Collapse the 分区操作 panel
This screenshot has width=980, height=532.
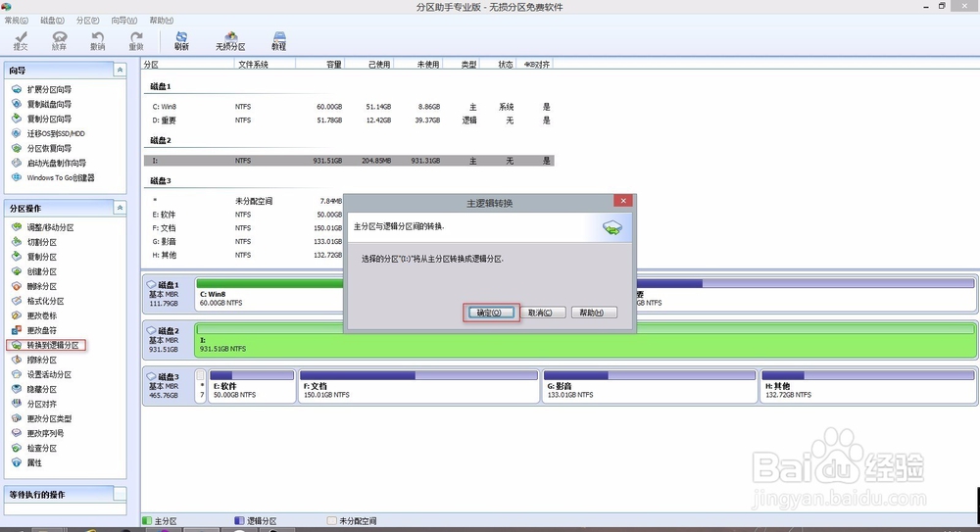tap(120, 208)
